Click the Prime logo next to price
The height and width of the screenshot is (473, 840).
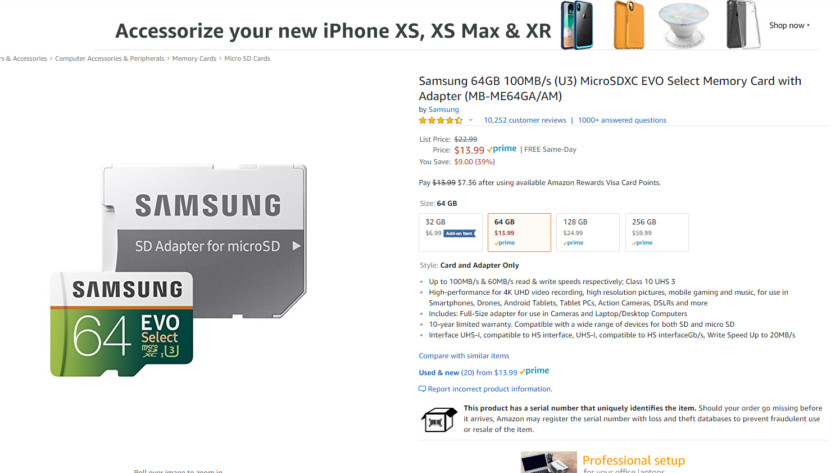click(x=502, y=149)
